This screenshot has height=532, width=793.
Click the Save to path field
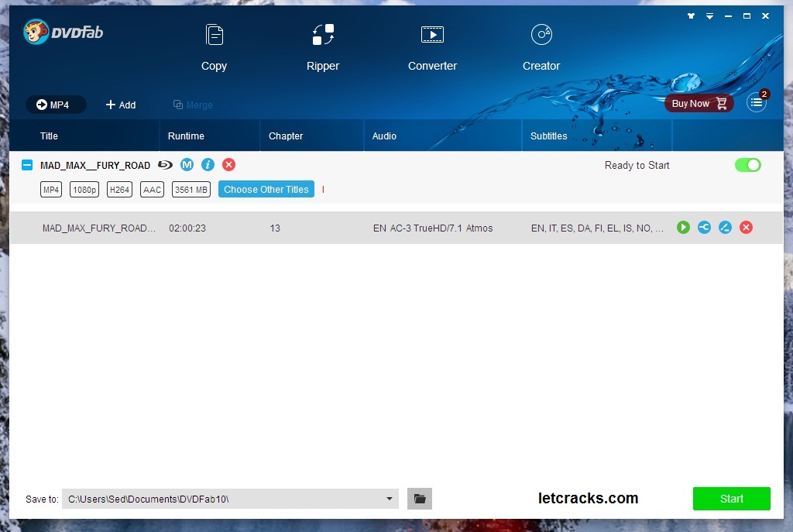pyautogui.click(x=230, y=499)
